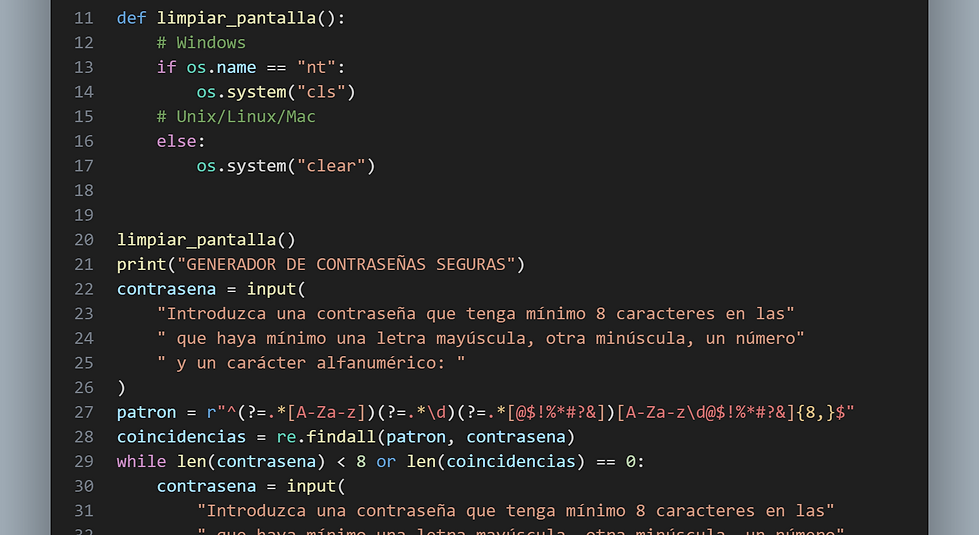Click line number 26

click(x=84, y=388)
